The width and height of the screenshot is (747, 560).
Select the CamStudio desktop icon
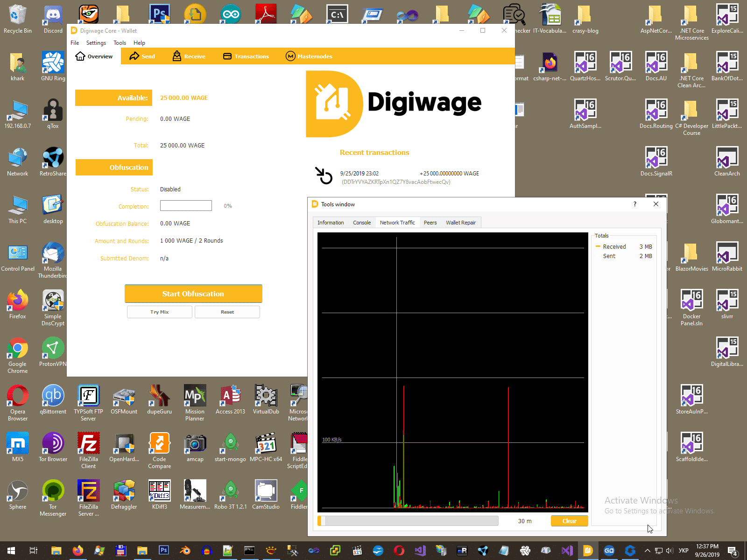point(266,495)
